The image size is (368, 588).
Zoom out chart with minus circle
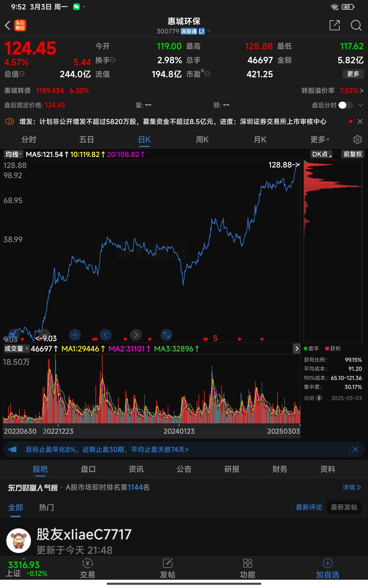tap(45, 335)
